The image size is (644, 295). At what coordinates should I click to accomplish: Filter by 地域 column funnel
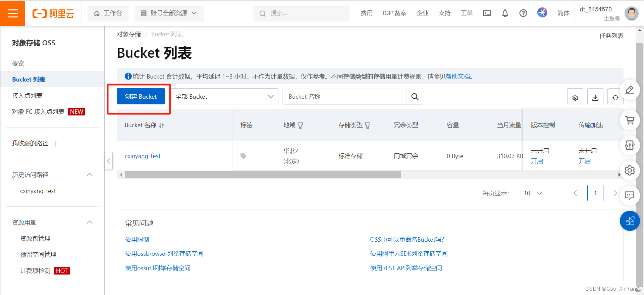click(x=300, y=125)
